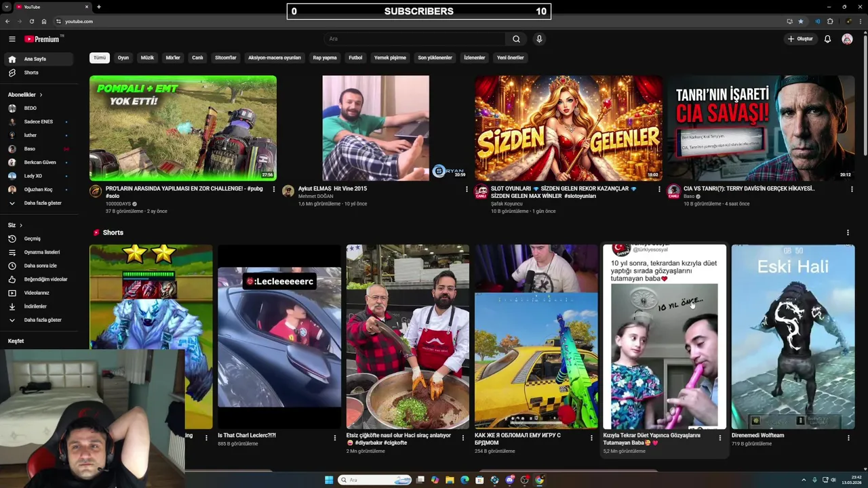Click the Oluştur create button
This screenshot has width=868, height=488.
coord(800,39)
